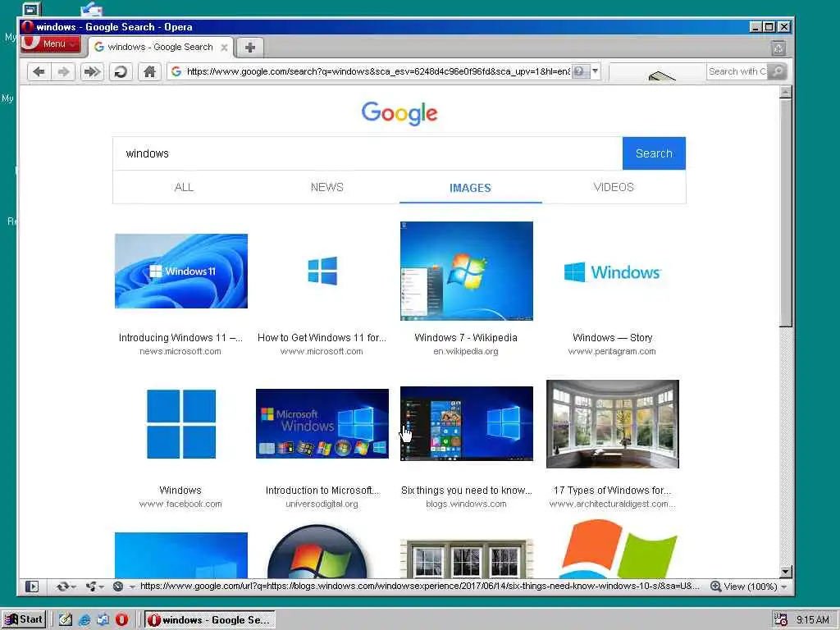Open the 'Introduction to Microsoft...' result link
The height and width of the screenshot is (630, 840).
pyautogui.click(x=322, y=491)
